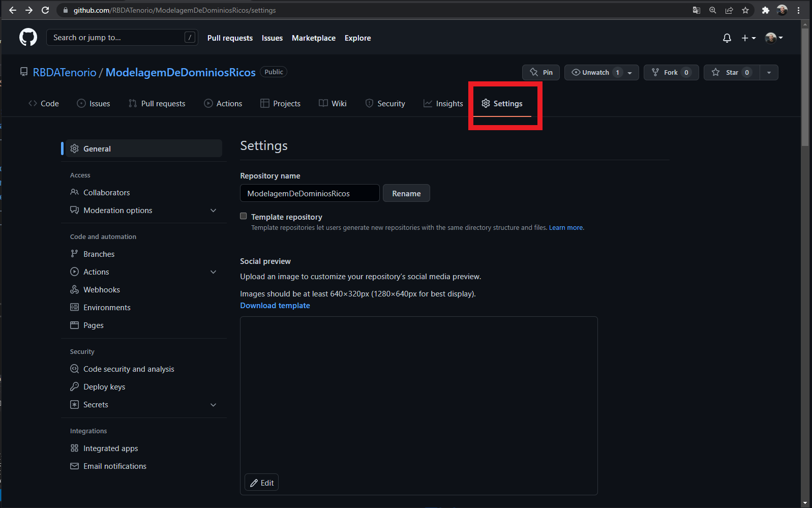
Task: Switch to the Projects tab
Action: pos(281,103)
